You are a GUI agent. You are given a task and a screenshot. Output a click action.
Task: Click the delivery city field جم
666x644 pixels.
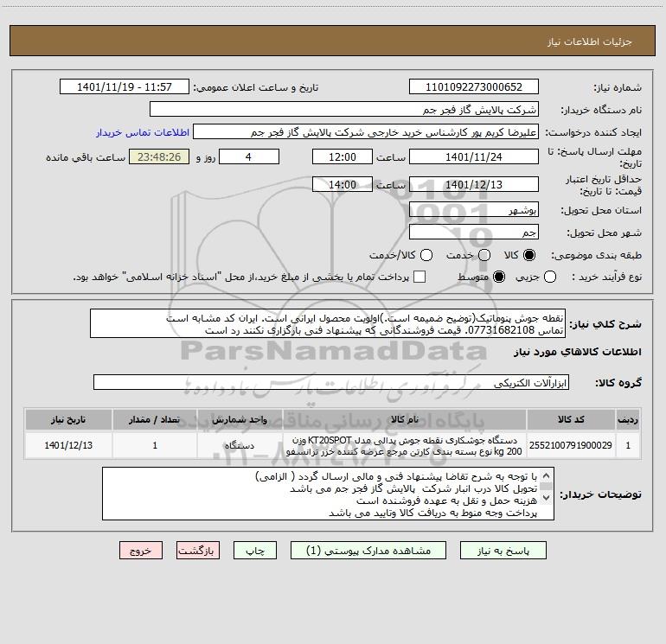(474, 233)
